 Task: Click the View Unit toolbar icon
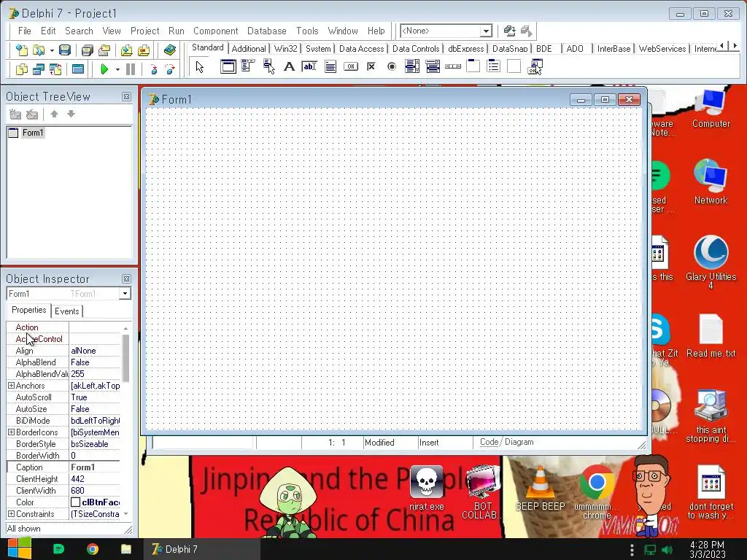[x=21, y=69]
